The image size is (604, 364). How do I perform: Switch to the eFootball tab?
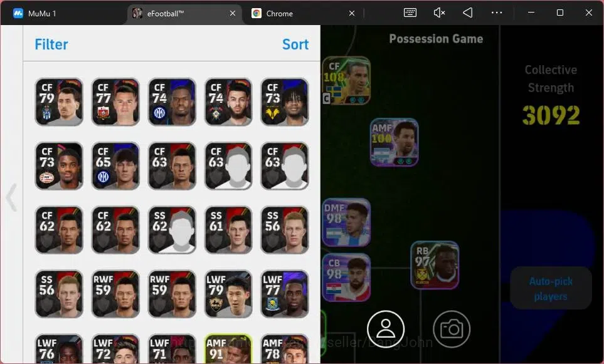pyautogui.click(x=184, y=13)
